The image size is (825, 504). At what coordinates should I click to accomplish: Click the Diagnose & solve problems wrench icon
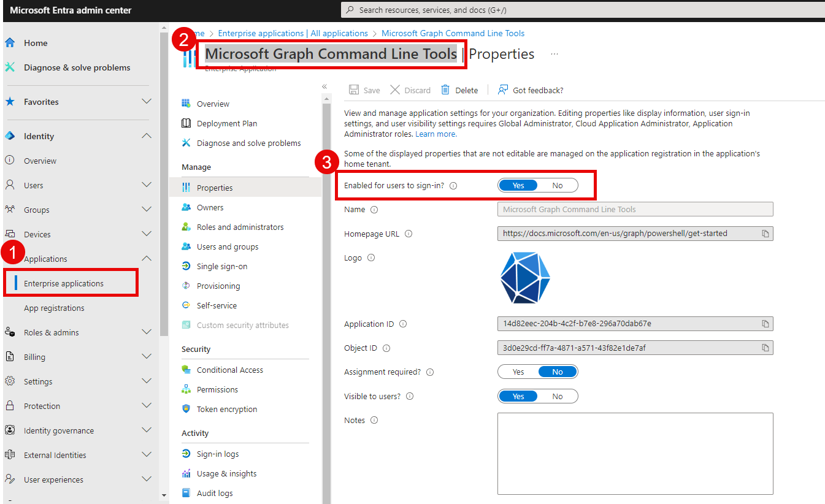pyautogui.click(x=10, y=67)
